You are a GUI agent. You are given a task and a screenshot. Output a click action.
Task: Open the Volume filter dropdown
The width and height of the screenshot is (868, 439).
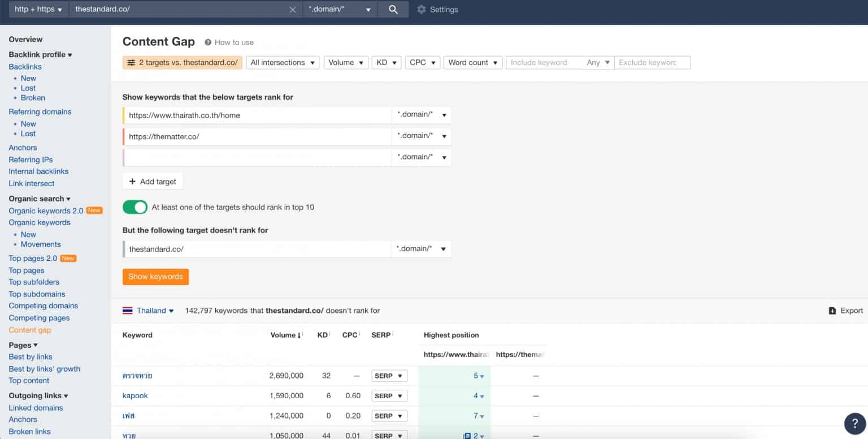(x=346, y=63)
